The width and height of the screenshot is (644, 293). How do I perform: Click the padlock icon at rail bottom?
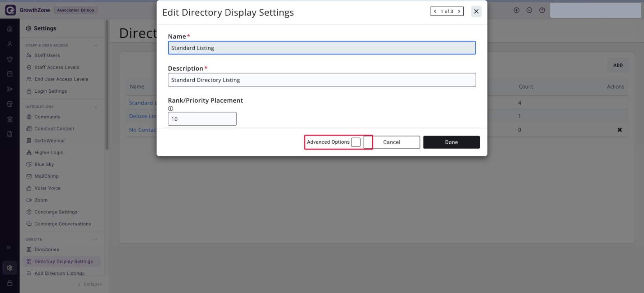coord(10,283)
